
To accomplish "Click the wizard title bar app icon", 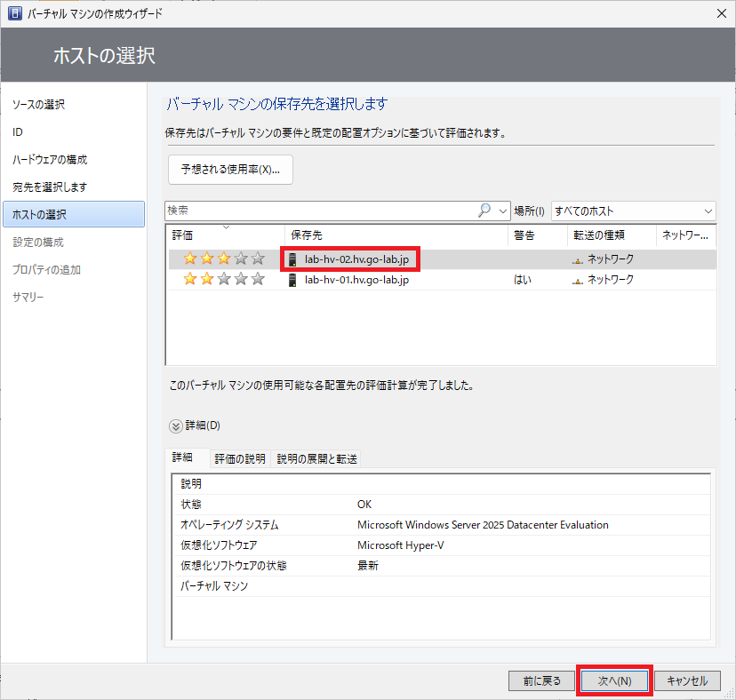I will click(x=15, y=13).
